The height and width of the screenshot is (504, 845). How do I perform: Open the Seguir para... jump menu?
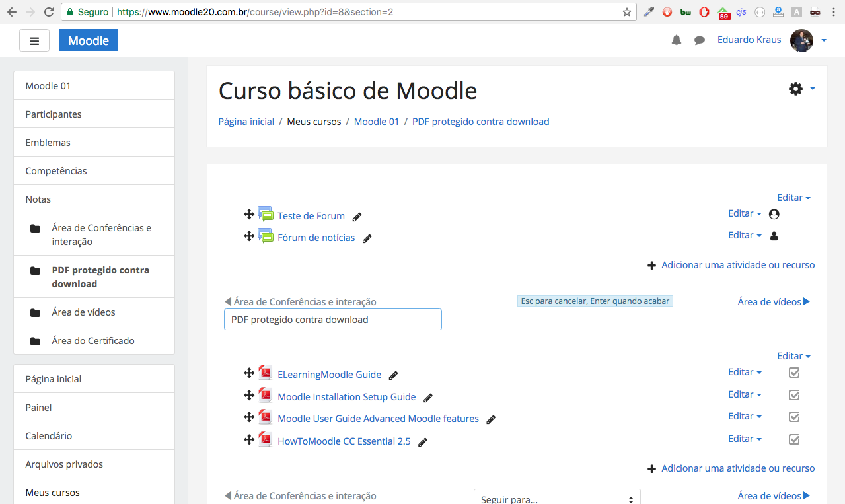pos(557,497)
